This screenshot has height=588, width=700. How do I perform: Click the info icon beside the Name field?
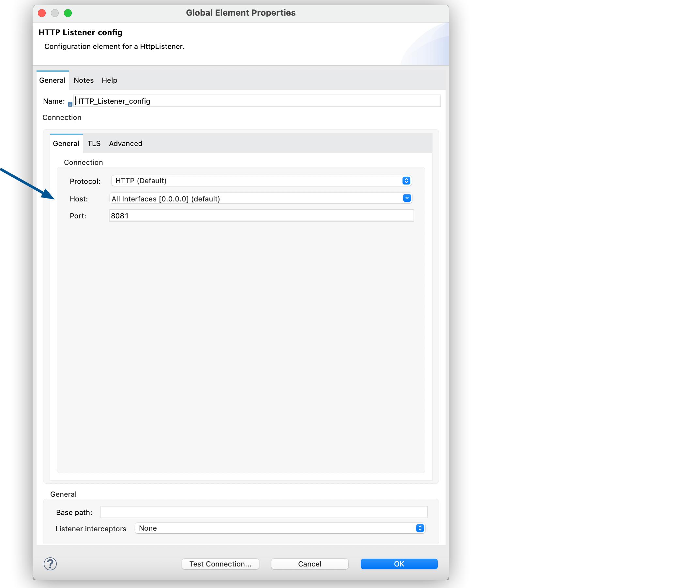[x=70, y=104]
